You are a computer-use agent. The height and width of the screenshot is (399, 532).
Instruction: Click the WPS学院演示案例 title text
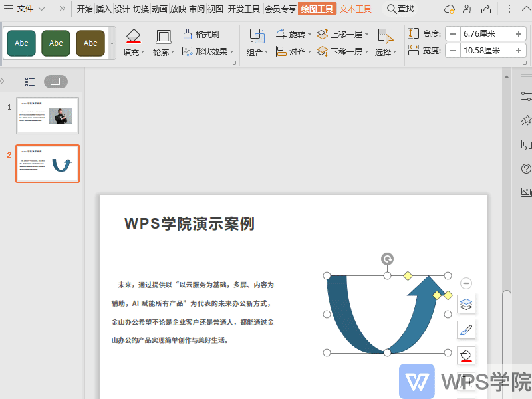pos(190,224)
